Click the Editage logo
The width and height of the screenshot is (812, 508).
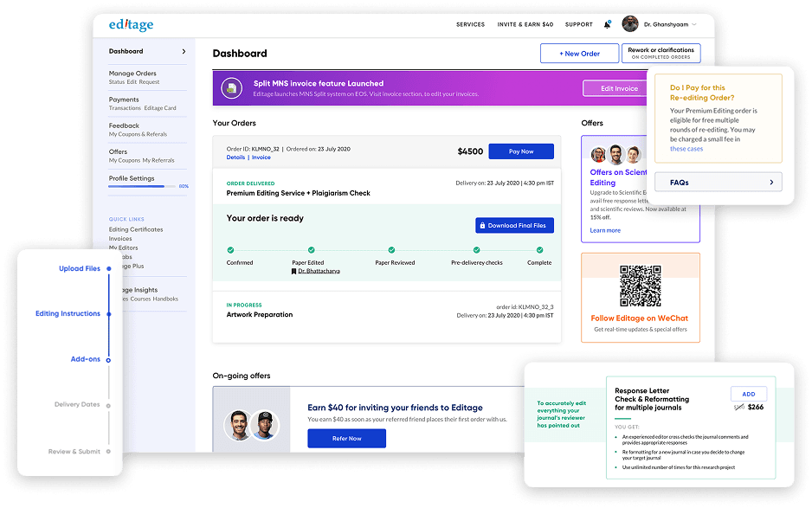[131, 24]
